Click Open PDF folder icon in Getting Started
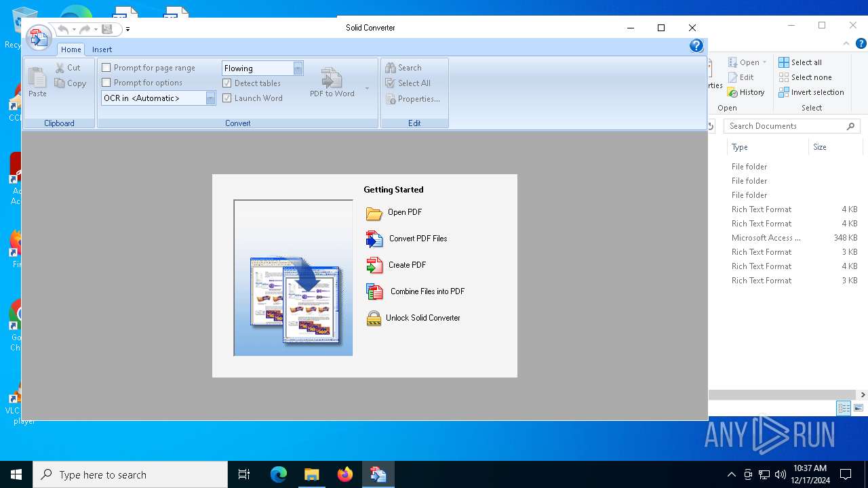868x488 pixels. pos(374,213)
